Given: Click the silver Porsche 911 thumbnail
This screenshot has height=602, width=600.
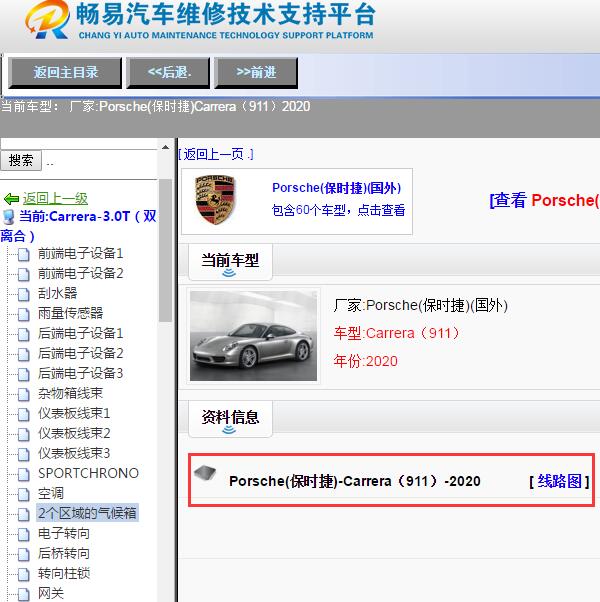Looking at the screenshot, I should coord(253,336).
